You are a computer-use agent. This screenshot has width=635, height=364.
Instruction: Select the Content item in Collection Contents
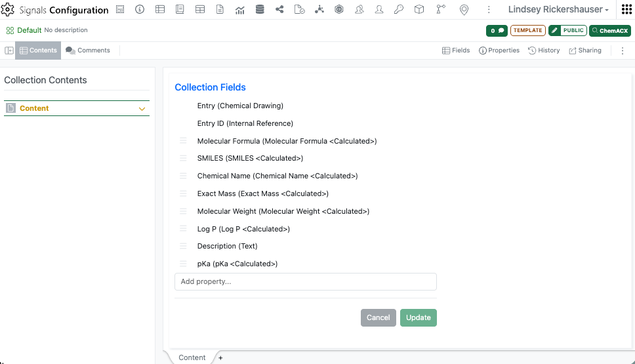tap(77, 108)
